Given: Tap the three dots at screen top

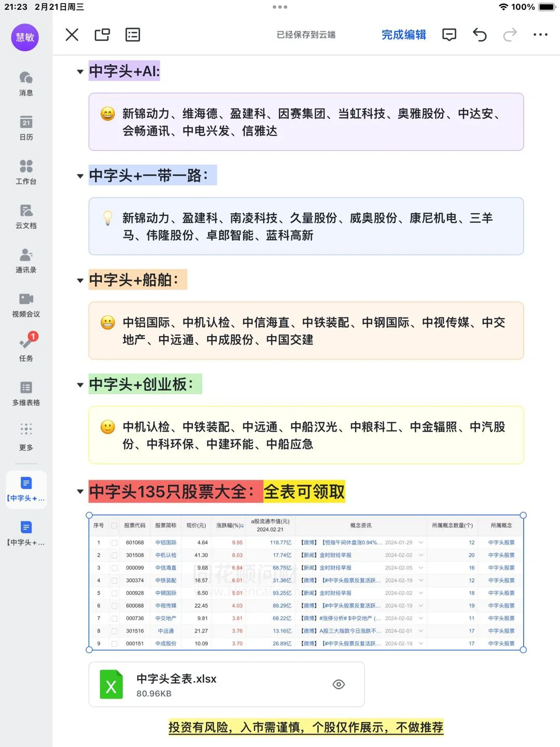Looking at the screenshot, I should (x=280, y=7).
